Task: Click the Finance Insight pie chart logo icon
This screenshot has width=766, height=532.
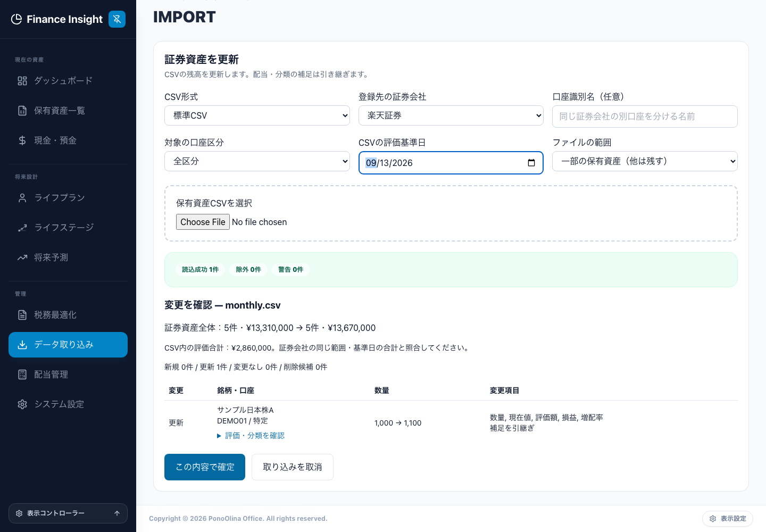Action: [16, 19]
